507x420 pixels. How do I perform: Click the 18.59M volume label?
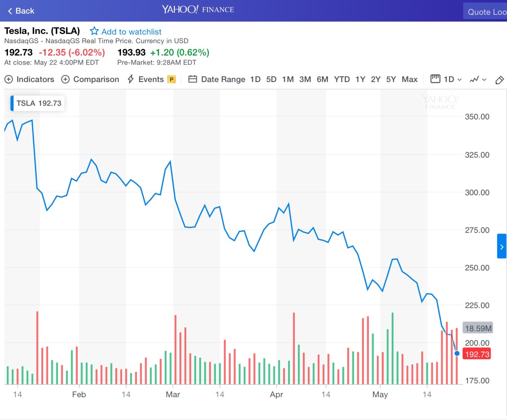click(478, 327)
